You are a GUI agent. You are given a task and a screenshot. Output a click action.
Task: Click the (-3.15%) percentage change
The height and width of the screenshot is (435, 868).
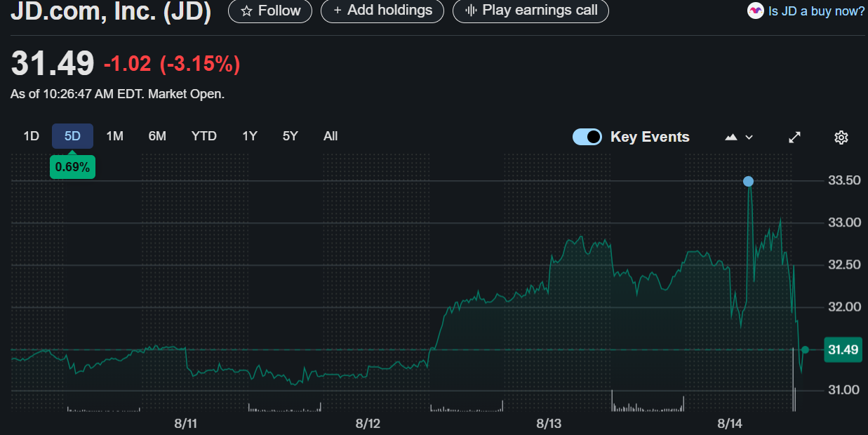pyautogui.click(x=200, y=65)
